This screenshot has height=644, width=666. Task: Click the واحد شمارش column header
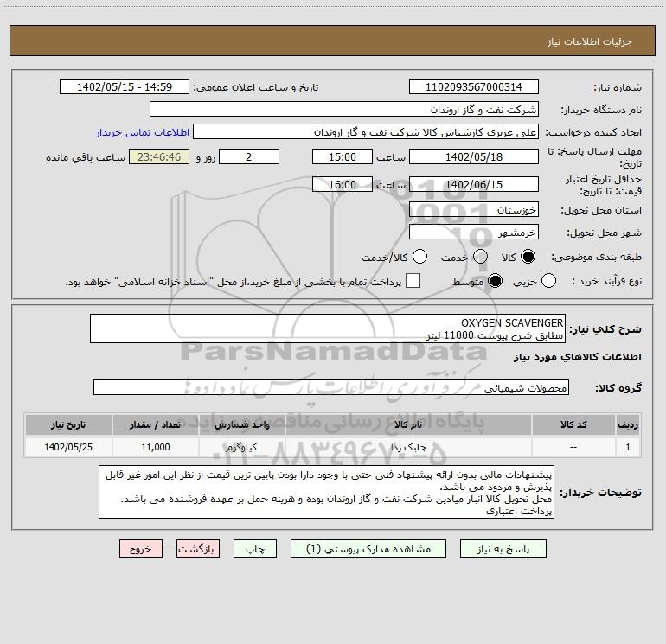tap(242, 424)
